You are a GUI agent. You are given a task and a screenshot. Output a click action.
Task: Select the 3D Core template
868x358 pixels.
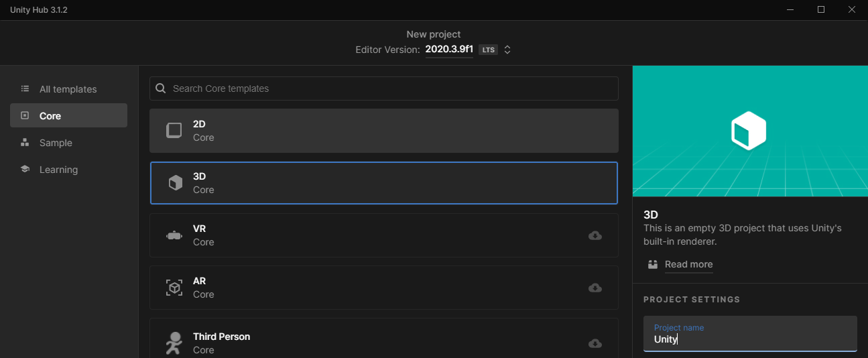(x=383, y=183)
